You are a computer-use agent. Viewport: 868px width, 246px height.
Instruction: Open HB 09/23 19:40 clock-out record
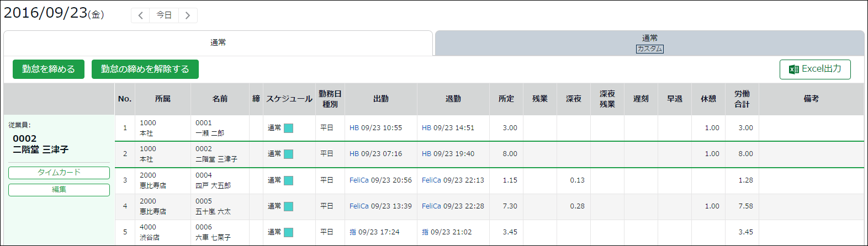click(x=448, y=154)
